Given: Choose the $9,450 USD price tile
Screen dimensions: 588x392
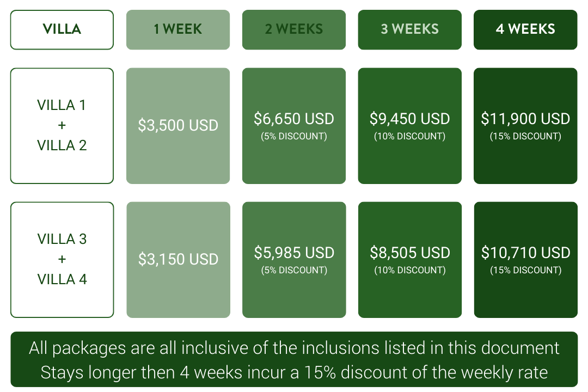Looking at the screenshot, I should 409,126.
